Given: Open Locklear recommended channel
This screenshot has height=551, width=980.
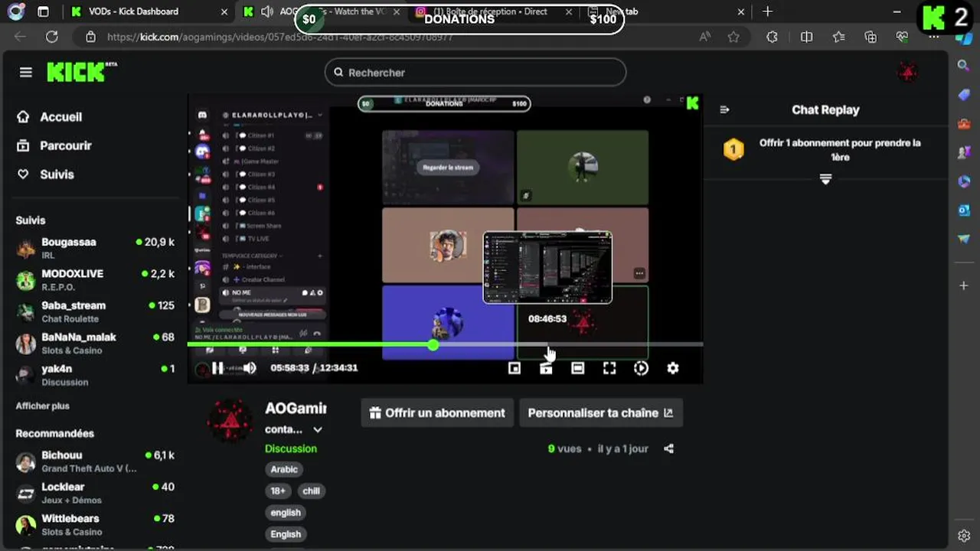Looking at the screenshot, I should (x=95, y=493).
